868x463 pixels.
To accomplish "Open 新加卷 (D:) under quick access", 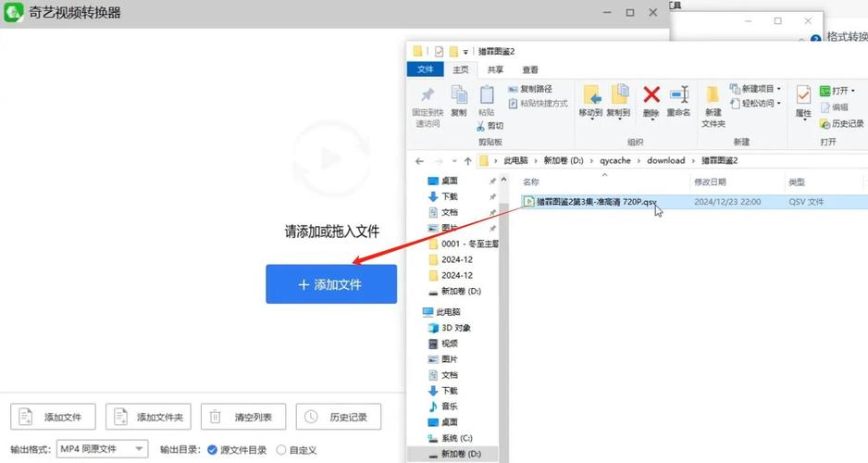I will [x=461, y=291].
